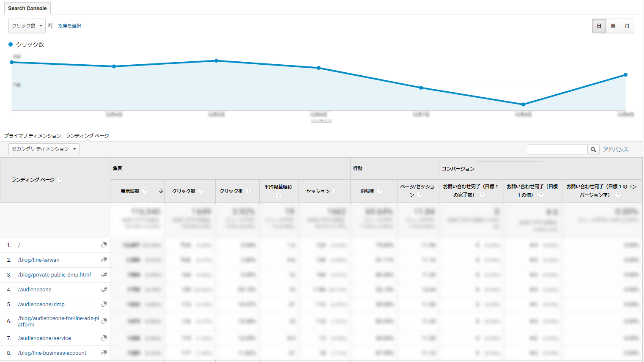The image size is (644, 362).
Task: Click the external link icon beside /audienceone/dmp
Action: pos(104,304)
